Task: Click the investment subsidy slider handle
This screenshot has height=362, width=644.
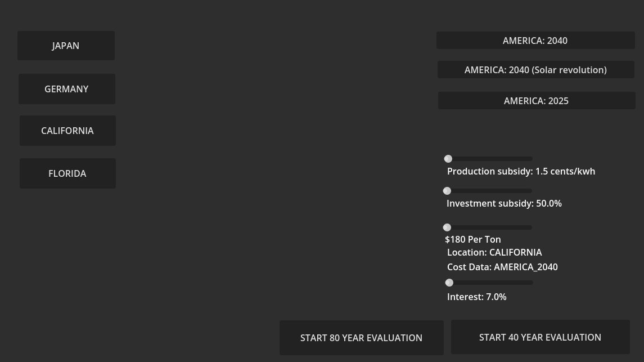Action: pyautogui.click(x=447, y=191)
